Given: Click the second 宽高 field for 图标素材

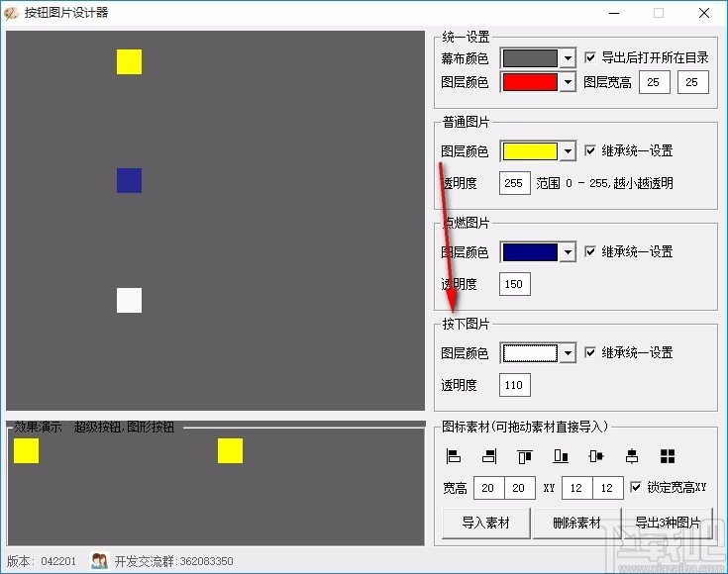Looking at the screenshot, I should [520, 488].
